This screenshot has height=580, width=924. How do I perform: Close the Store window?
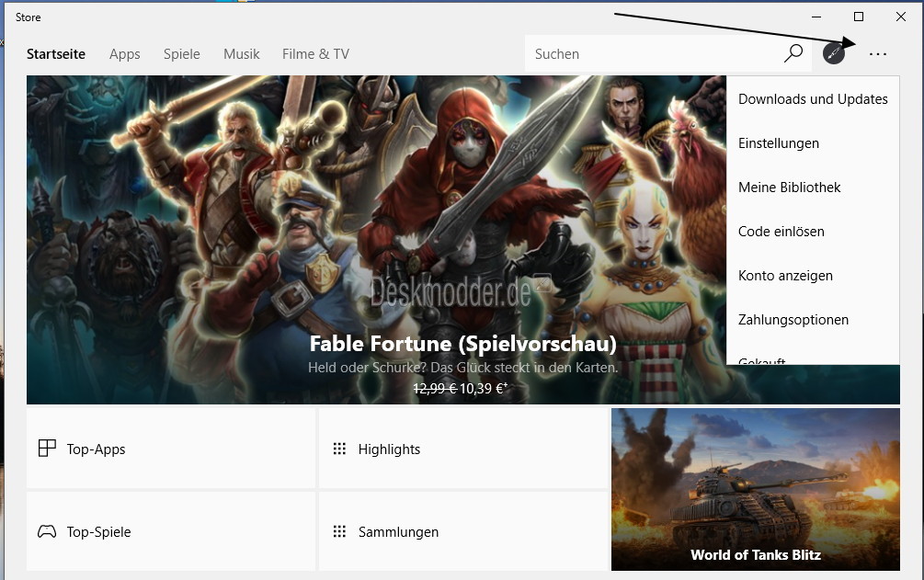click(x=901, y=17)
